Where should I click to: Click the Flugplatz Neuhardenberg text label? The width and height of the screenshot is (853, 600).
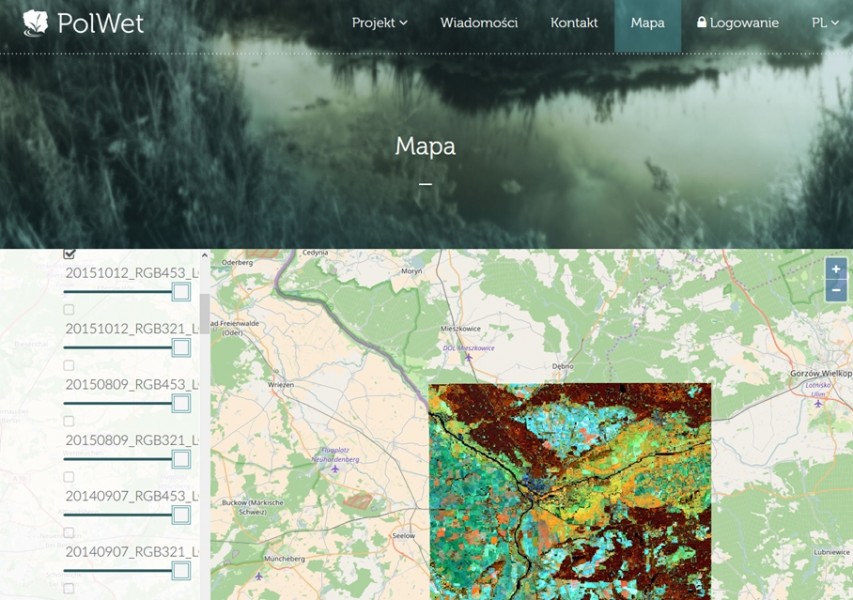pos(335,455)
